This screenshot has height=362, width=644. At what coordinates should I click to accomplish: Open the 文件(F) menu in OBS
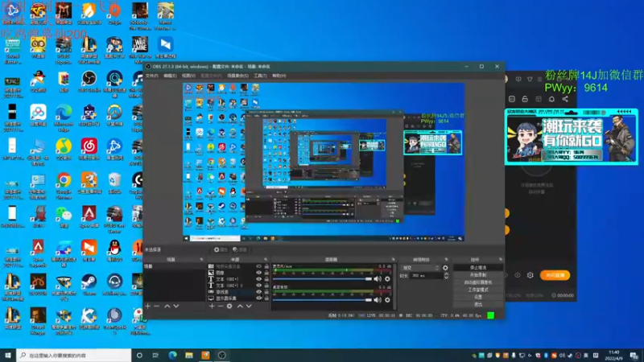tap(152, 76)
